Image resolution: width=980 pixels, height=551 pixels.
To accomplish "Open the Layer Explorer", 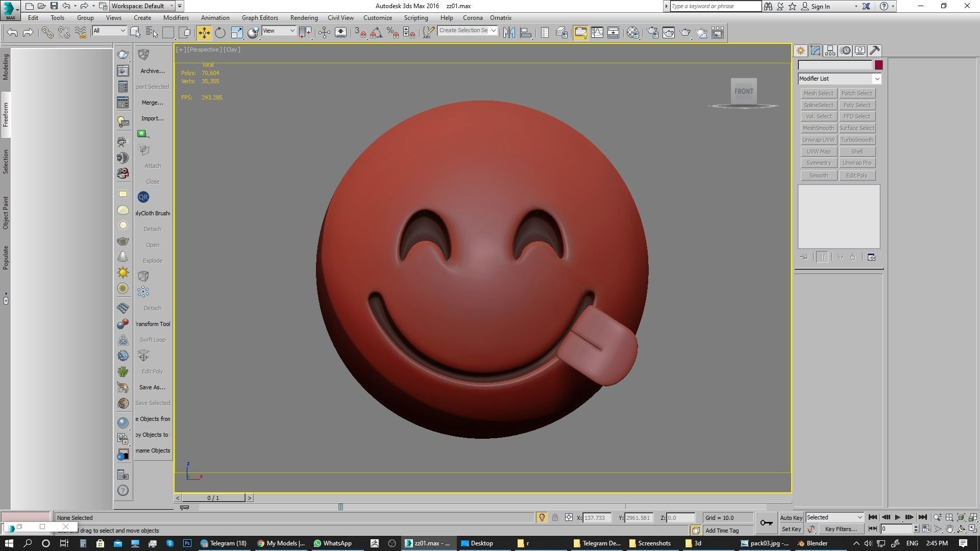I will pyautogui.click(x=561, y=33).
